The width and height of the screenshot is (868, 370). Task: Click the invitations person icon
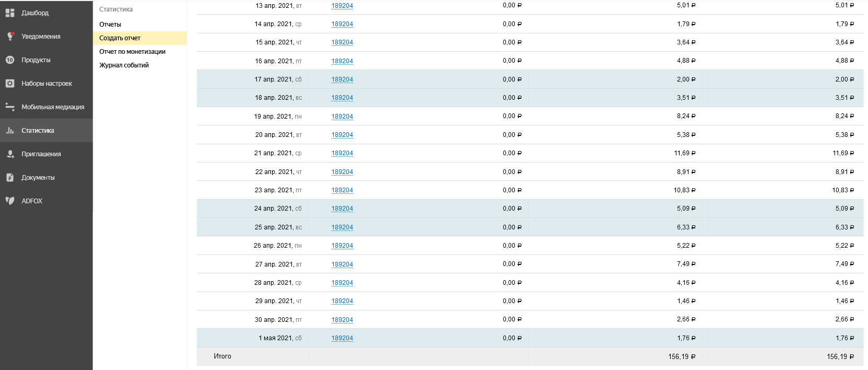click(x=10, y=154)
